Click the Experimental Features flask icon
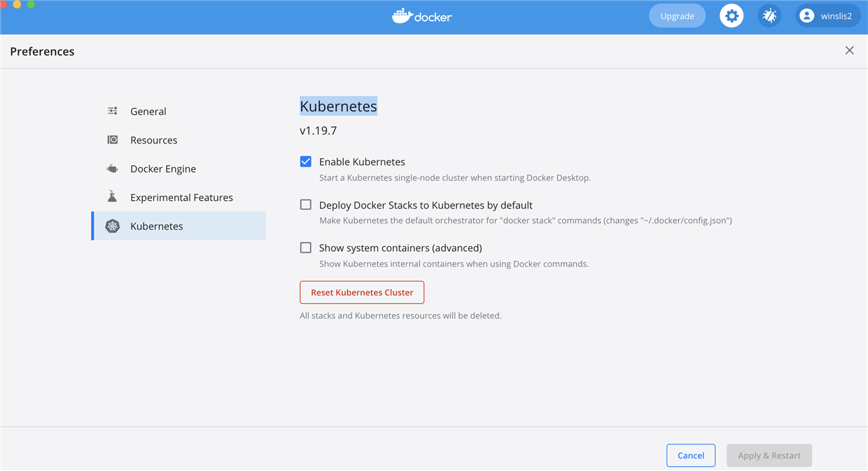 point(112,197)
